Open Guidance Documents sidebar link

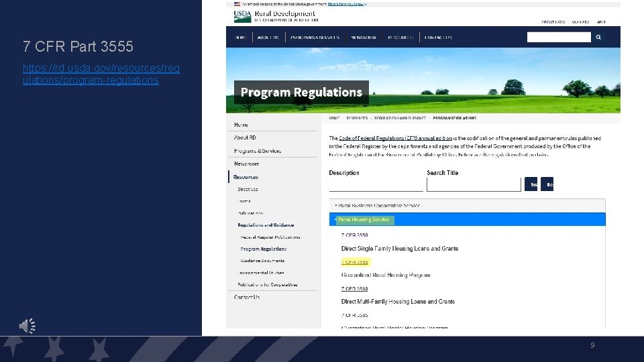tap(262, 261)
